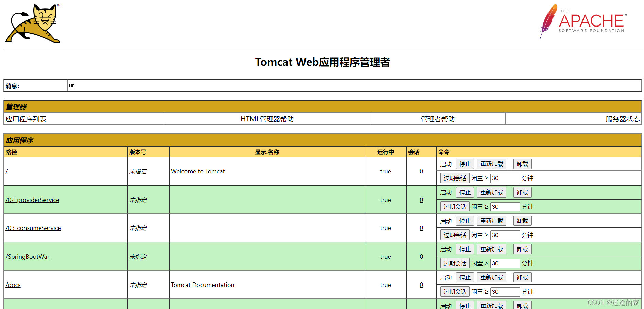The width and height of the screenshot is (644, 309).
Task: Open the /docs application link
Action: click(x=13, y=285)
